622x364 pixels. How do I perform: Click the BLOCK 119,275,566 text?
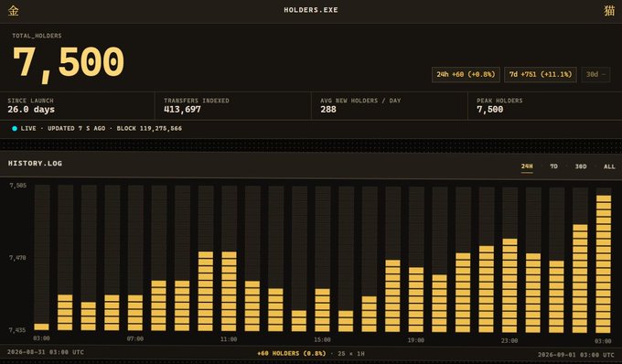tap(149, 128)
